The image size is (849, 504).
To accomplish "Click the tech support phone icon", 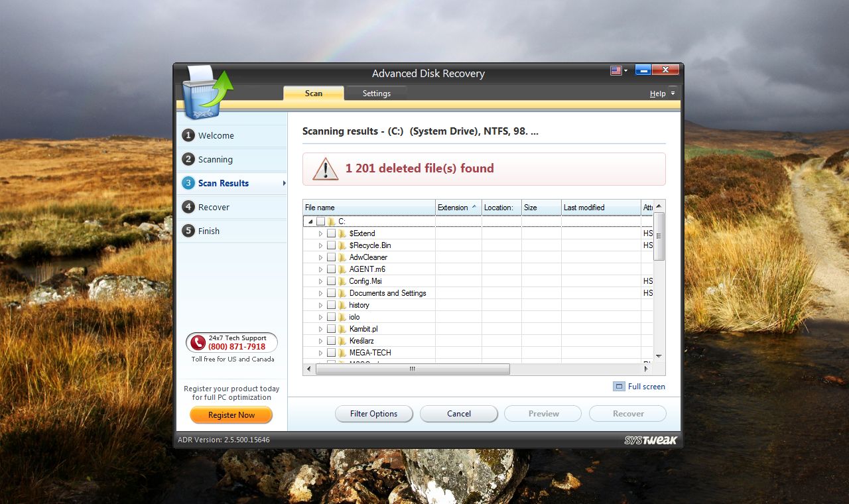I will [198, 342].
